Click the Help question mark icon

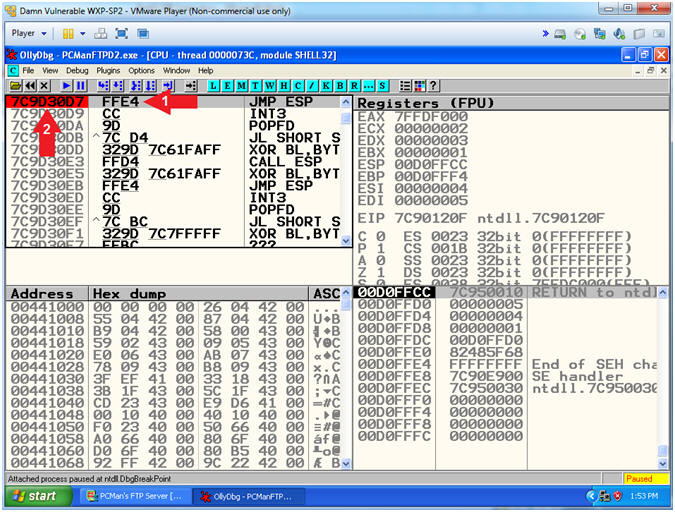click(433, 86)
